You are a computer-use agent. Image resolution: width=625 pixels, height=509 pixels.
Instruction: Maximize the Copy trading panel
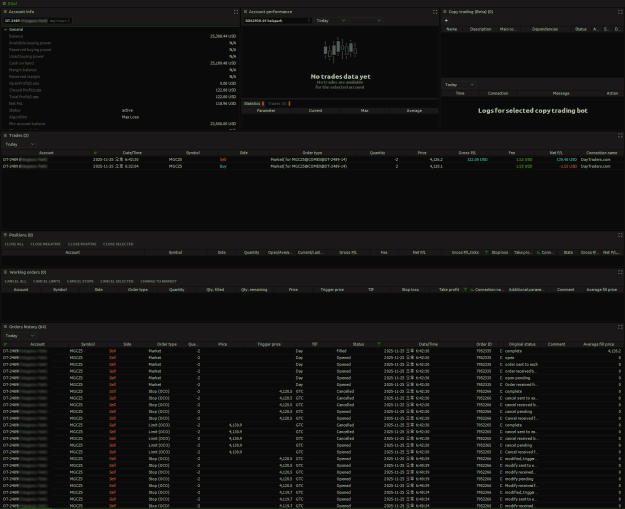[x=620, y=12]
